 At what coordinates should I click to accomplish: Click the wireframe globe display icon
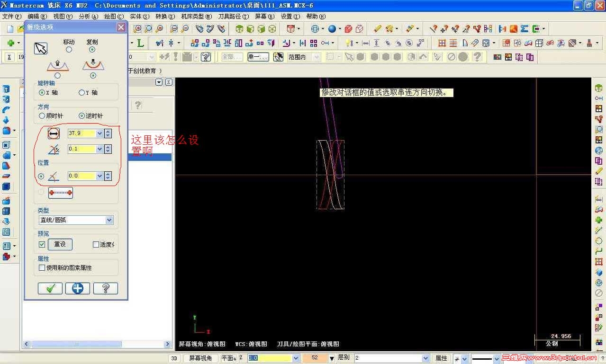click(x=315, y=29)
